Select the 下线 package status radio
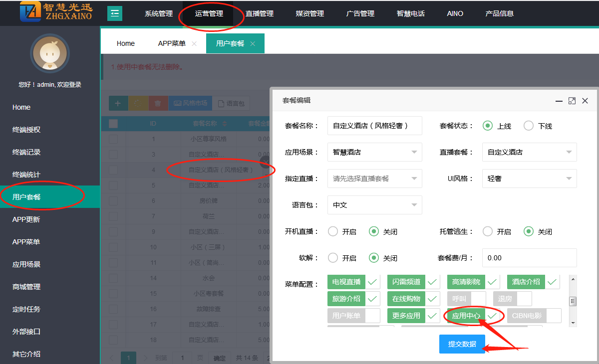Image resolution: width=599 pixels, height=364 pixels. [x=529, y=126]
